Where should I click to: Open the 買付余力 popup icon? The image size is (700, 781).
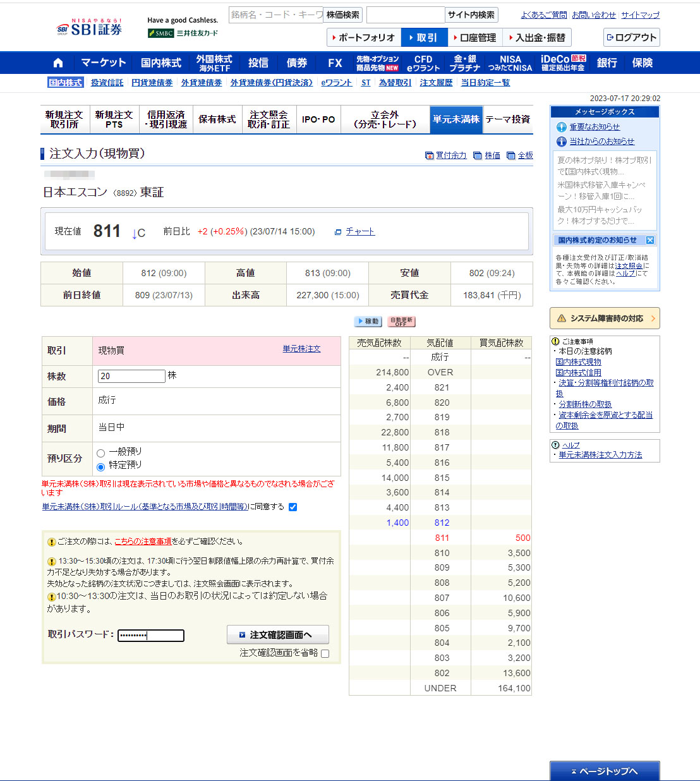430,155
